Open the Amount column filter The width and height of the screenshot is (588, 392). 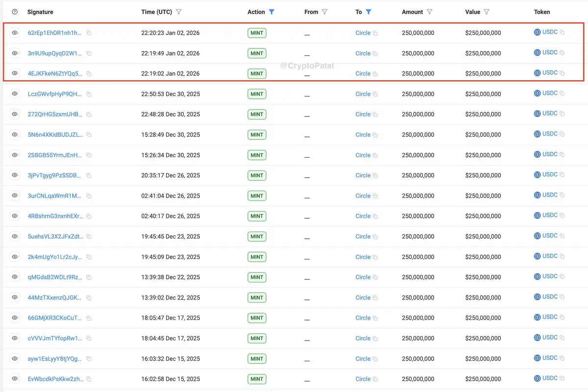point(430,12)
